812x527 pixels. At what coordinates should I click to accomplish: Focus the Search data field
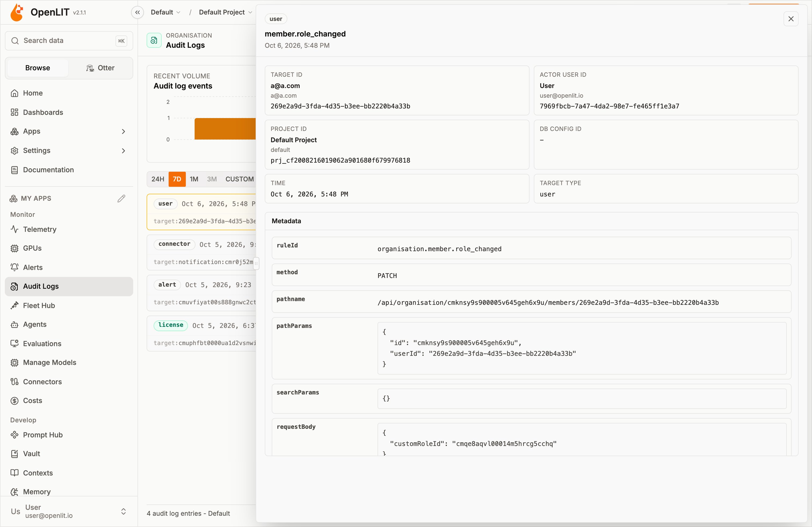click(x=69, y=41)
